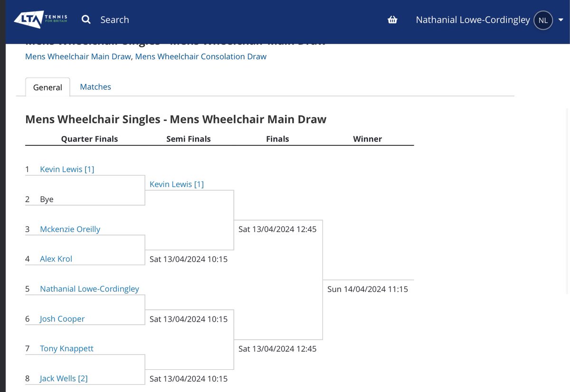Open Tony Knappett player link
The image size is (570, 392).
(66, 348)
